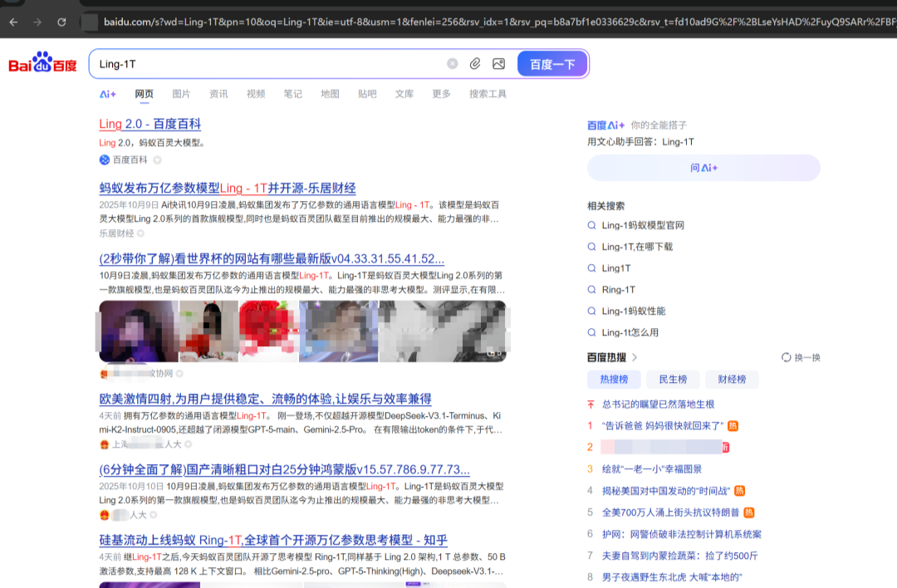
Task: Click magnifier icon beside Ling-1蚂蚁模型官网
Action: pyautogui.click(x=591, y=225)
